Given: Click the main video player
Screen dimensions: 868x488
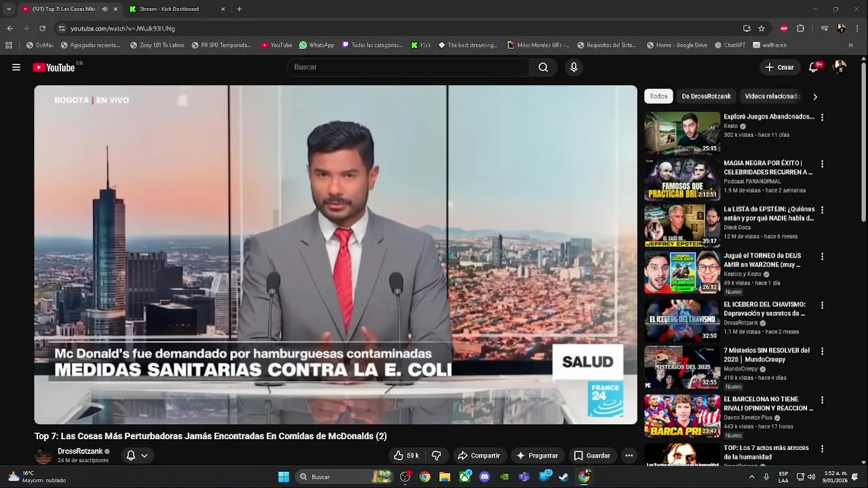Looking at the screenshot, I should pos(336,255).
